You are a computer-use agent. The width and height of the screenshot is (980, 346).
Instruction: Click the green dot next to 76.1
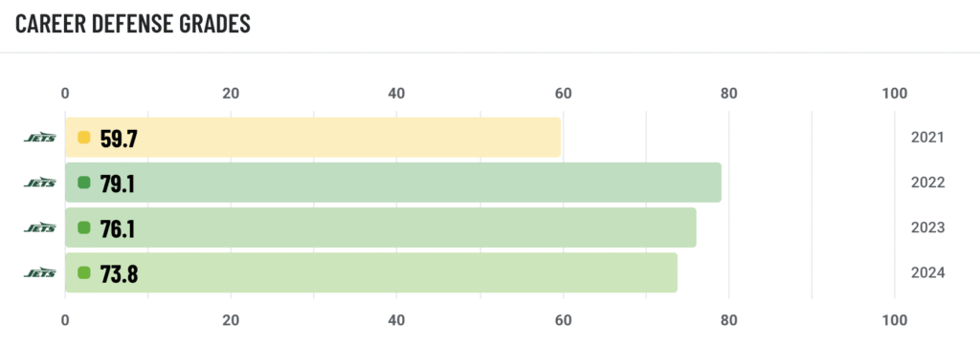(x=84, y=227)
